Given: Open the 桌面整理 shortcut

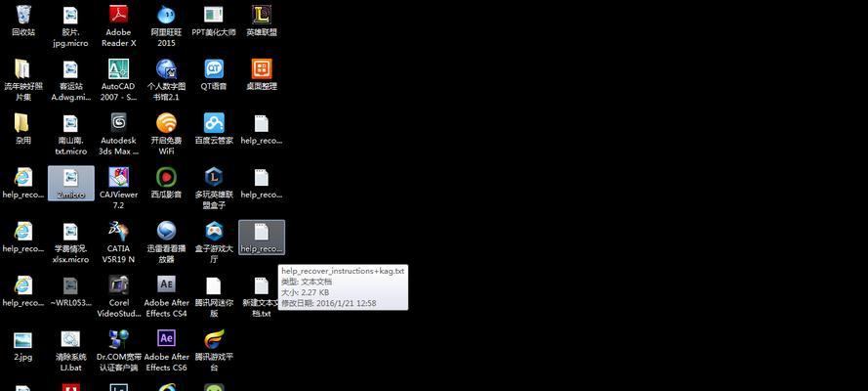Looking at the screenshot, I should click(x=262, y=74).
